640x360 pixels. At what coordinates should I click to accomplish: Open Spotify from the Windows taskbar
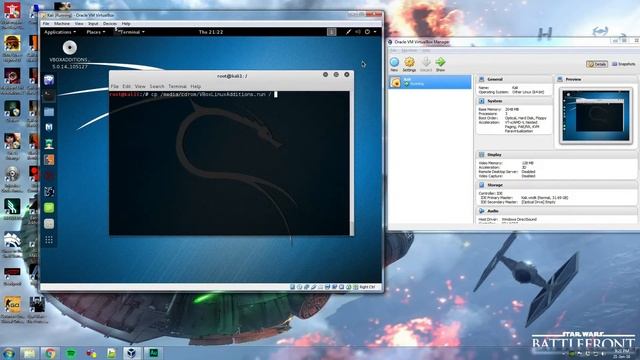click(71, 353)
